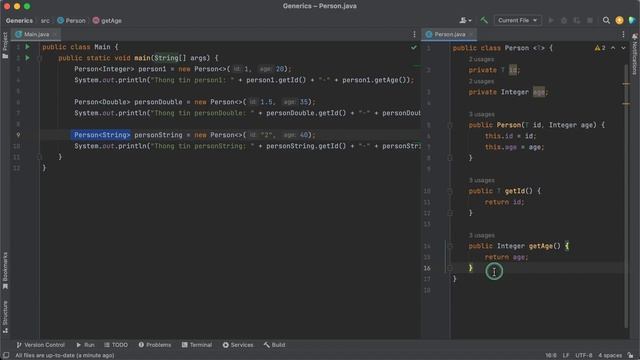Open the Project tool window
640x360 pixels.
pos(5,45)
